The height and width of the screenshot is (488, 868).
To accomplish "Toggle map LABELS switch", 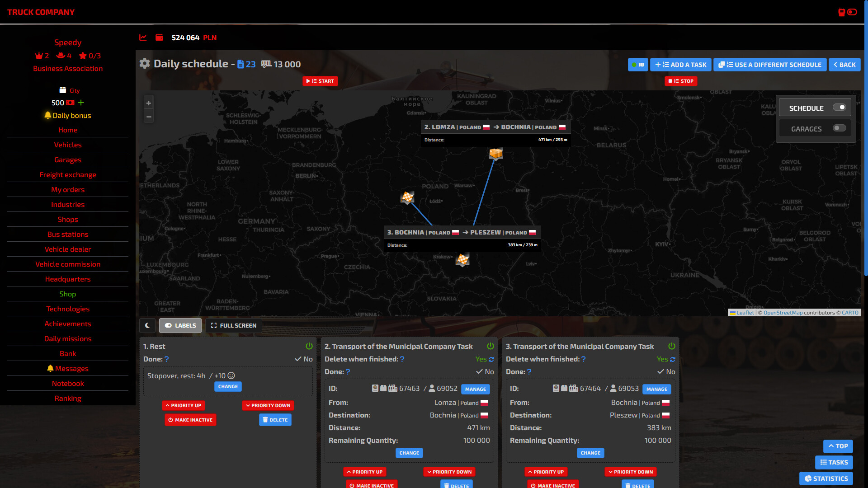I will (x=180, y=325).
